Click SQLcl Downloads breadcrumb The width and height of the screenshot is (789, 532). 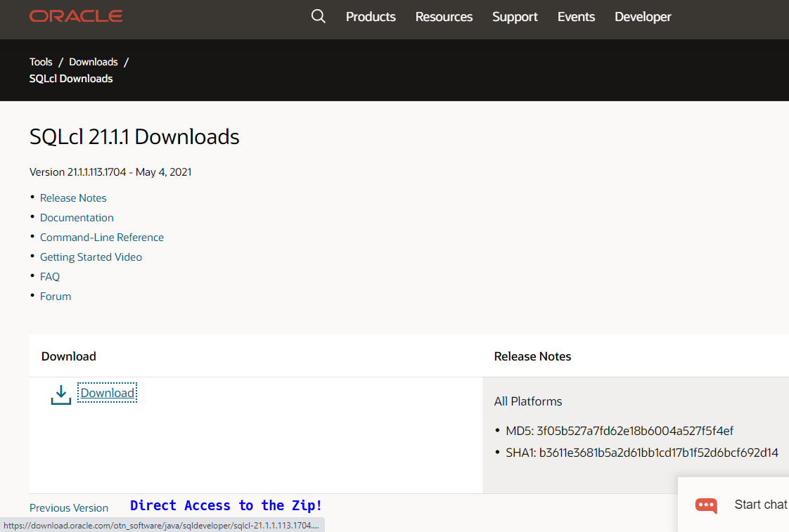71,79
